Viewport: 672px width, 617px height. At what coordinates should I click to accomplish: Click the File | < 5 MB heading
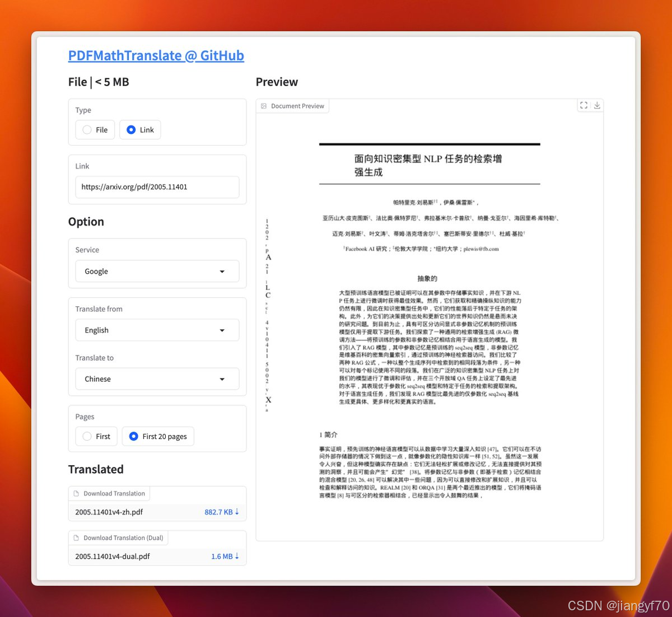tap(99, 82)
